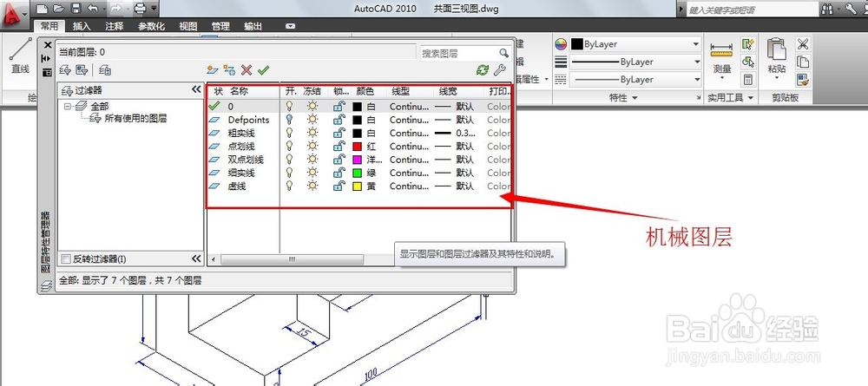The height and width of the screenshot is (386, 868).
Task: Open magenta color swatch of 双点划线 layer
Action: (x=357, y=160)
